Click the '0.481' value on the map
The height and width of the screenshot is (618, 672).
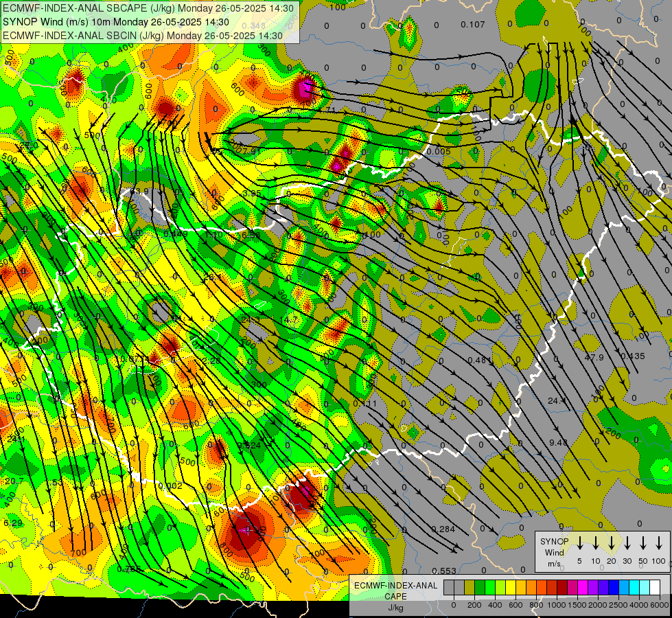point(480,360)
